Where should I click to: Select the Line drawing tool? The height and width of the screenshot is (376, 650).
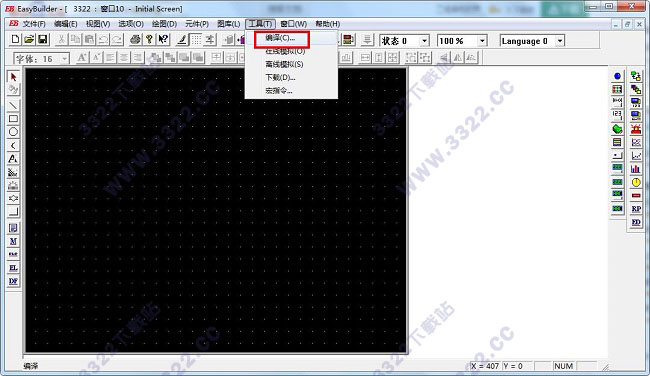point(13,105)
